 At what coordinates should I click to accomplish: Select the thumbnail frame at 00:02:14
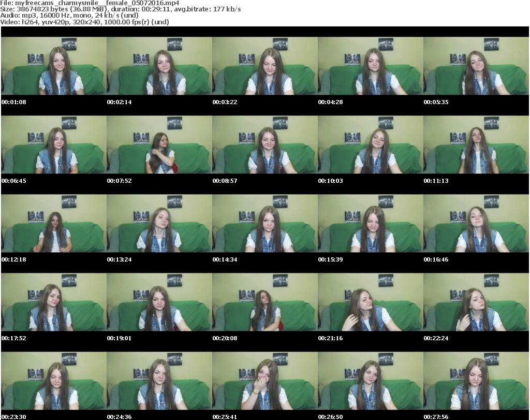point(159,66)
